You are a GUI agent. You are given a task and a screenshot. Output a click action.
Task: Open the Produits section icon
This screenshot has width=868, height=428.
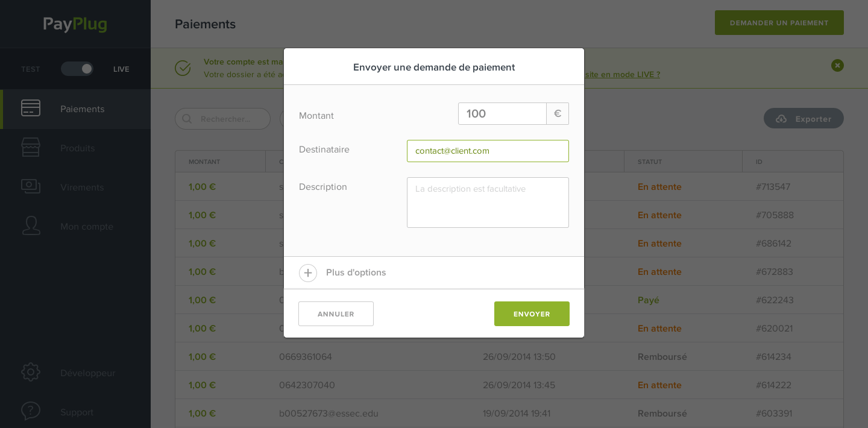(31, 148)
